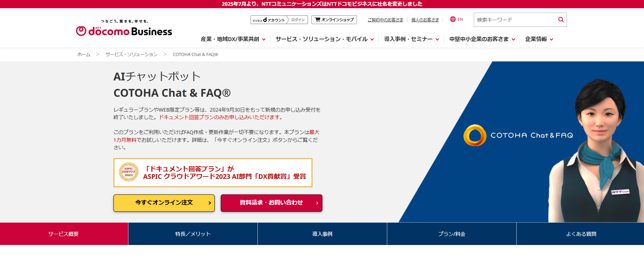
Task: Open 個人のお客さま link
Action: pyautogui.click(x=425, y=20)
